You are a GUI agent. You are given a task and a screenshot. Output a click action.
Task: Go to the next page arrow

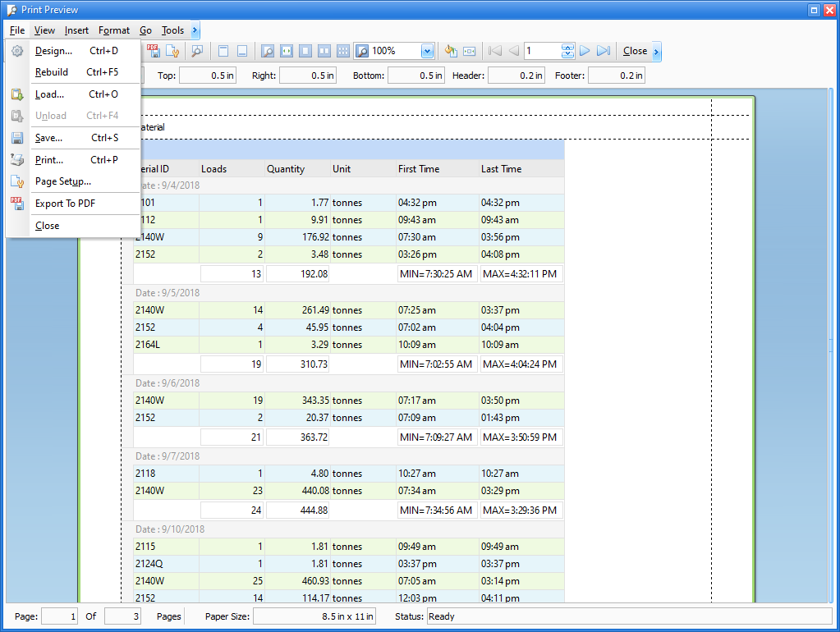(585, 51)
